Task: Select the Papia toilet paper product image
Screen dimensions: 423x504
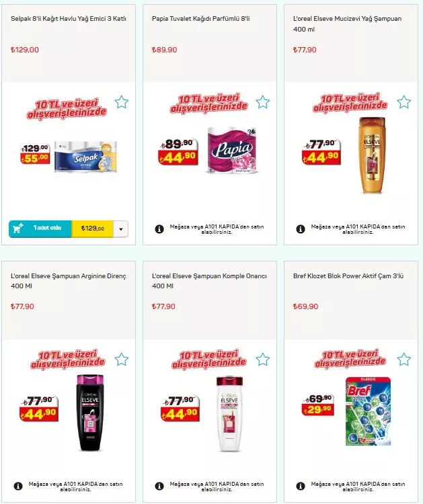Action: coord(231,150)
